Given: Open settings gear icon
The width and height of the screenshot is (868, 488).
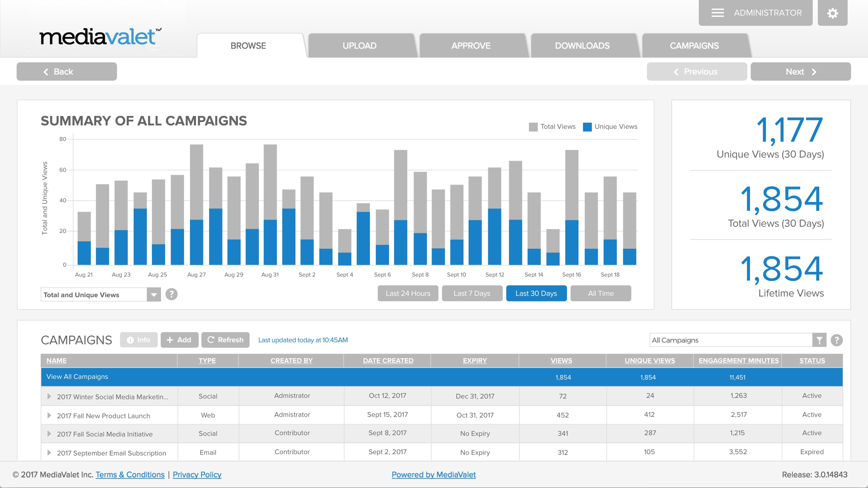Looking at the screenshot, I should coord(832,13).
